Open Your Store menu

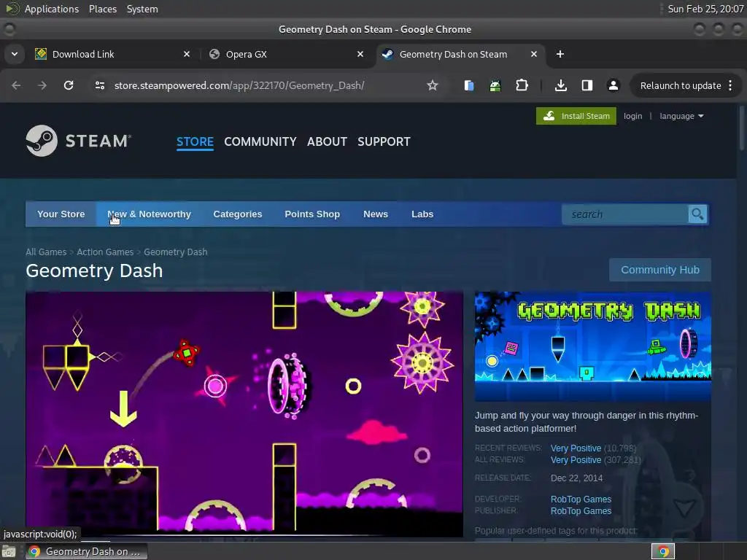pyautogui.click(x=61, y=214)
